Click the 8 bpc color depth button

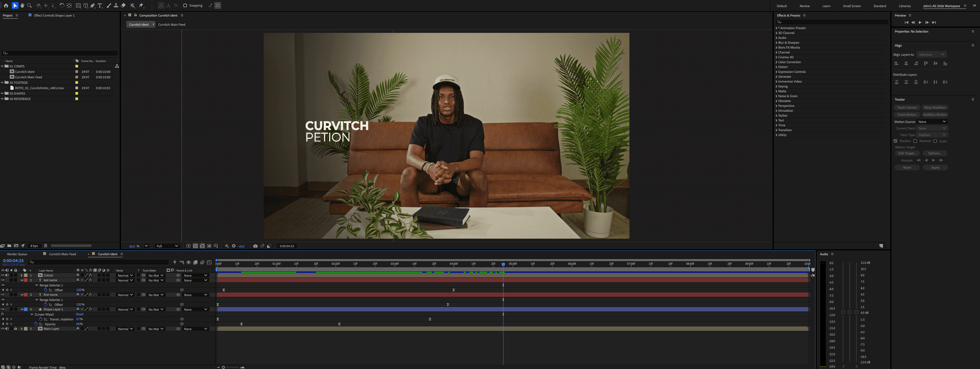34,246
